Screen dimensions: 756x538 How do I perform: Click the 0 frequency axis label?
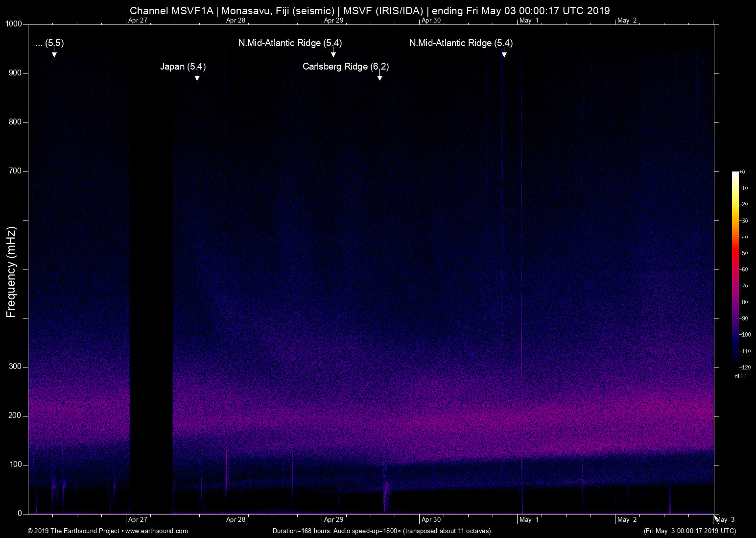(x=20, y=514)
